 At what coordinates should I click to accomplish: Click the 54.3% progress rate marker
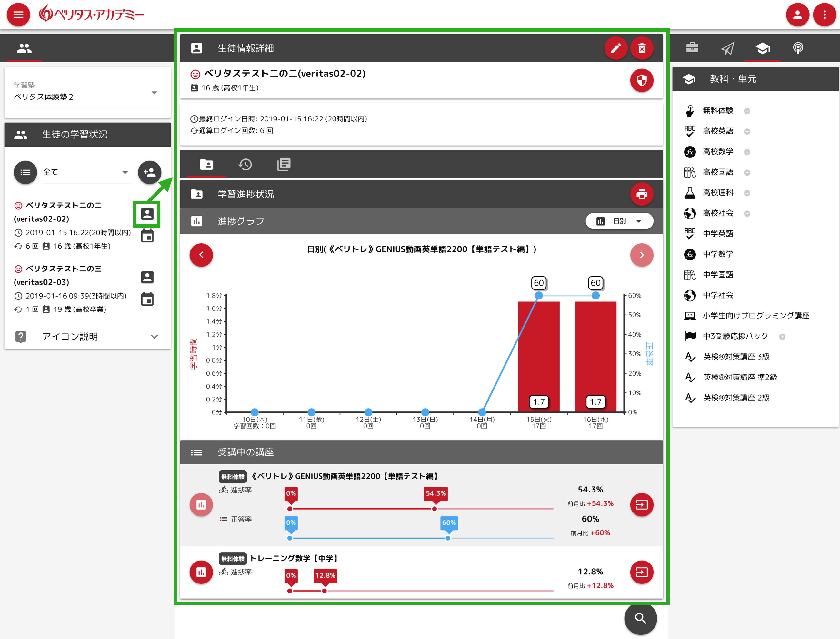click(435, 494)
